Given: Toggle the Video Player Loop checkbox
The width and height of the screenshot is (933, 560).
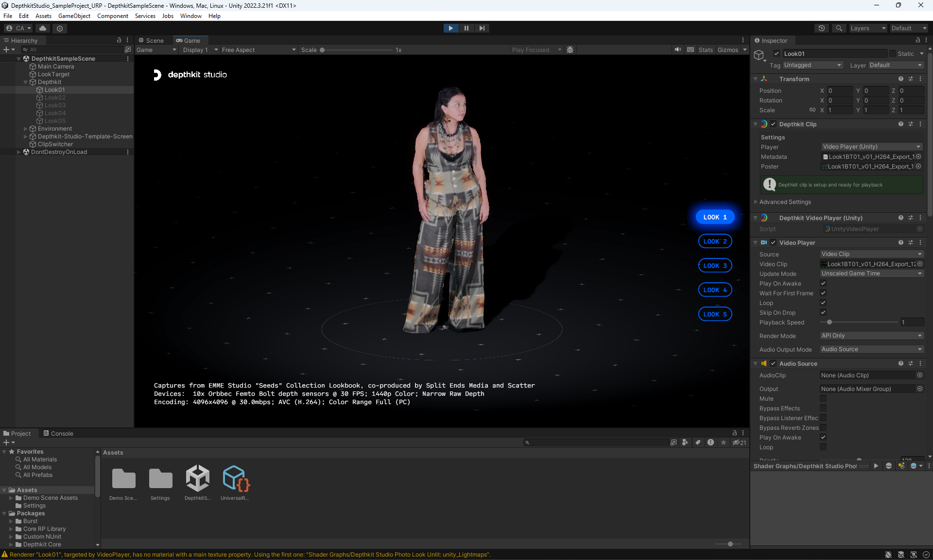Looking at the screenshot, I should [x=823, y=303].
